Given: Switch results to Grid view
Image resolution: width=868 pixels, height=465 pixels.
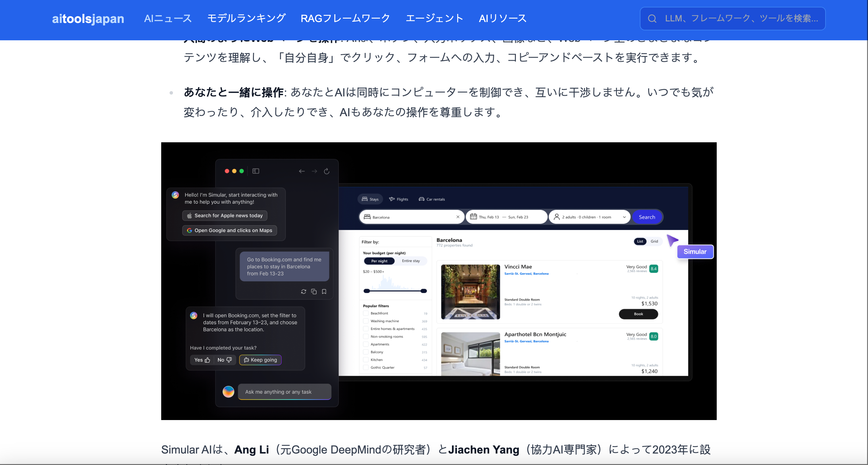Looking at the screenshot, I should pos(654,241).
